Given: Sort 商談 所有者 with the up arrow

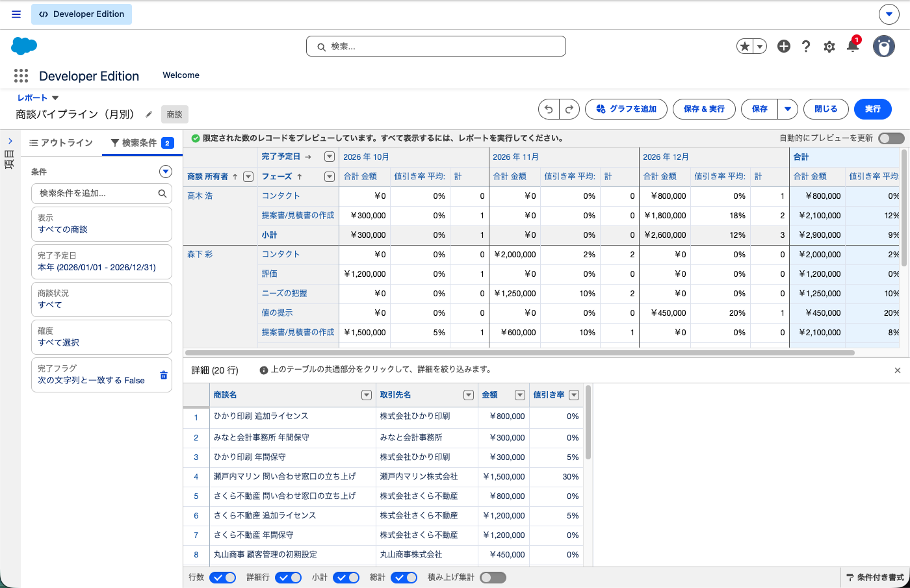Looking at the screenshot, I should click(235, 177).
